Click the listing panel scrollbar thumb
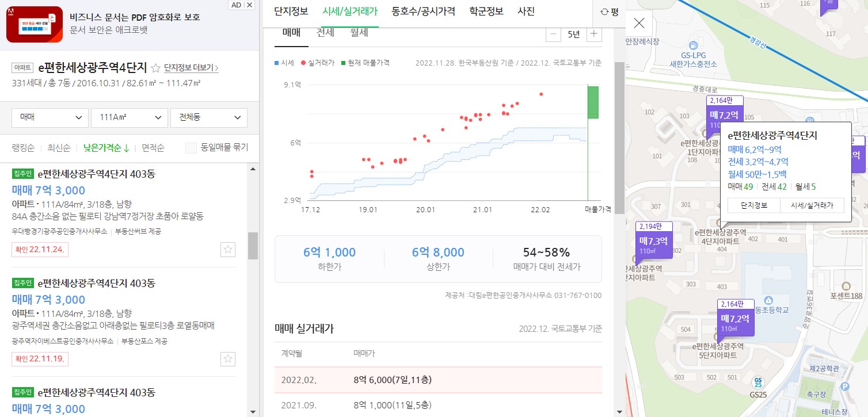This screenshot has width=868, height=417. click(253, 246)
